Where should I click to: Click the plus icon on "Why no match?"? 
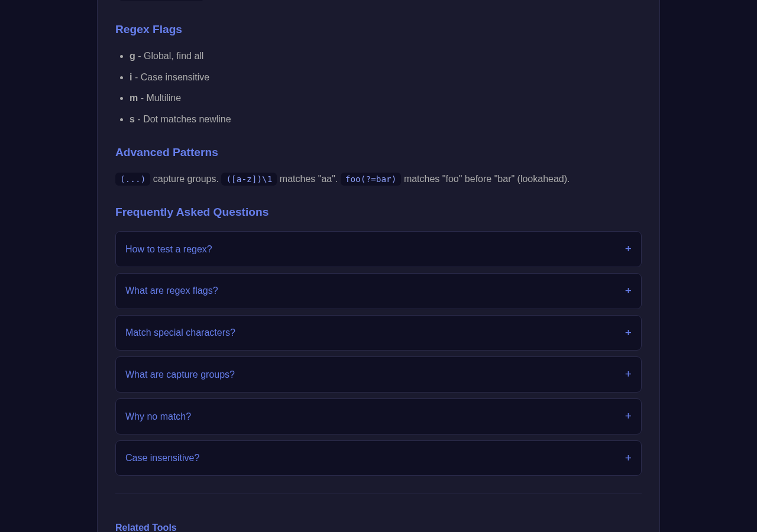pos(628,416)
